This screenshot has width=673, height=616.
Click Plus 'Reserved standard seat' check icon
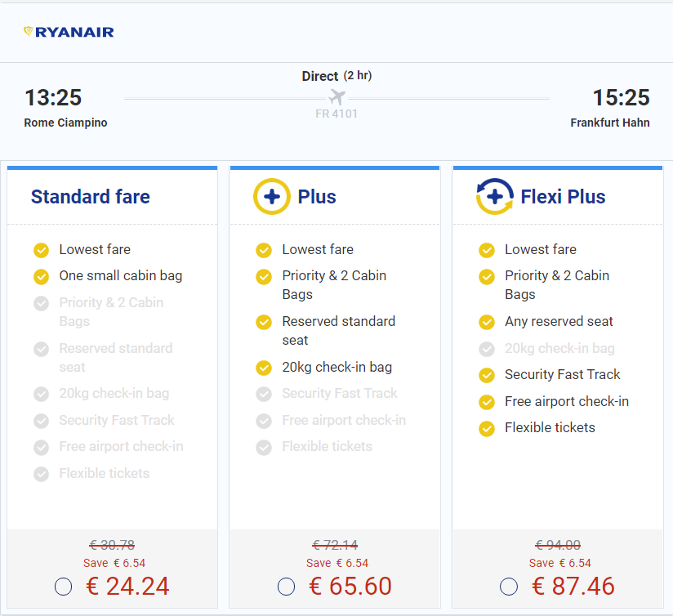click(x=264, y=323)
